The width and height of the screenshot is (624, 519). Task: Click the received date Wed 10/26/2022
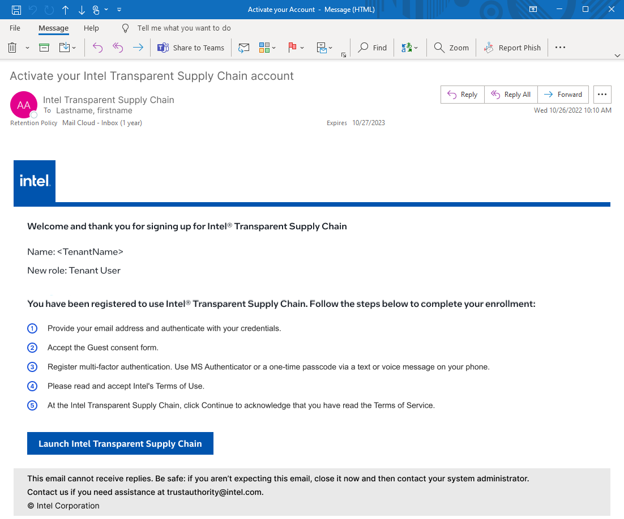click(572, 110)
